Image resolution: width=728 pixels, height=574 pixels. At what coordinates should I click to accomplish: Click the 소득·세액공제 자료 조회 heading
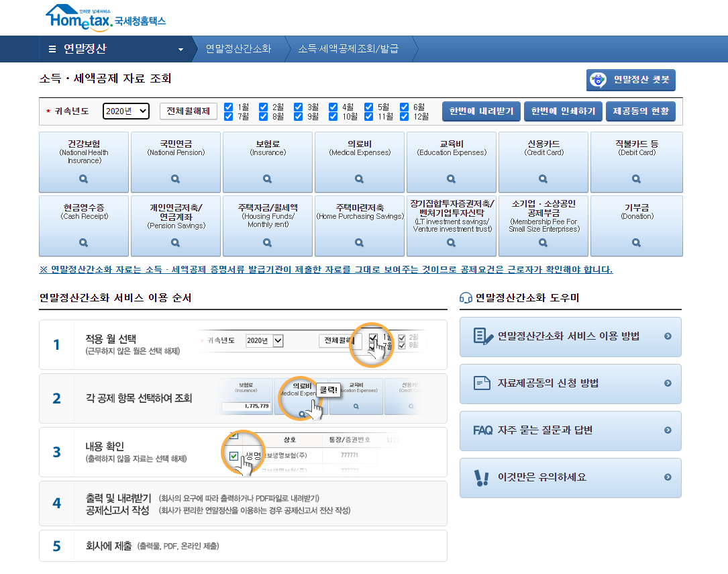(x=105, y=79)
